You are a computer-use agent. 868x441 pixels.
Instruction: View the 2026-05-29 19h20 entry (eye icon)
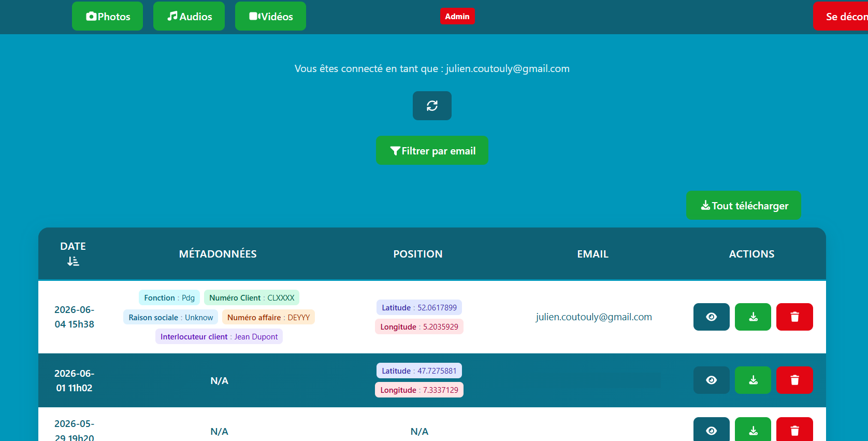click(712, 430)
